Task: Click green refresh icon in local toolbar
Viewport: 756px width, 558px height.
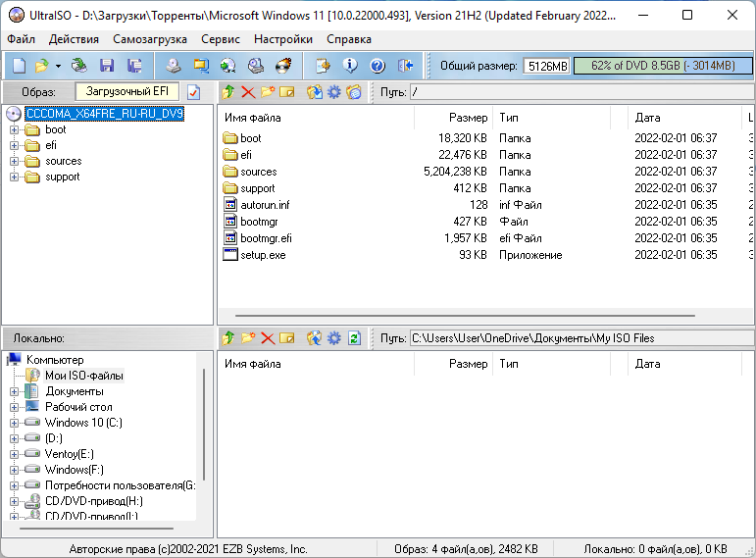Action: [x=354, y=338]
